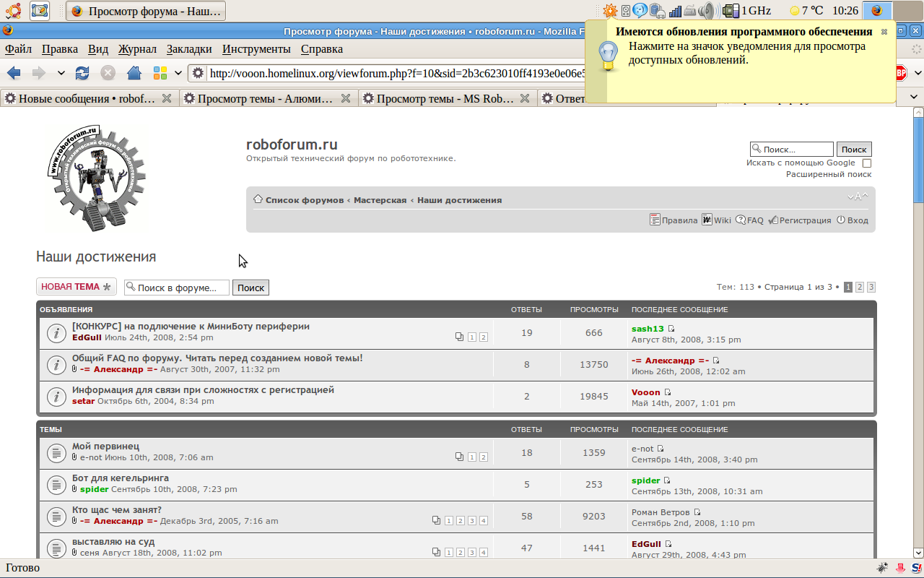Open back/forward history dropdown arrow
This screenshot has height=578, width=924.
[61, 73]
